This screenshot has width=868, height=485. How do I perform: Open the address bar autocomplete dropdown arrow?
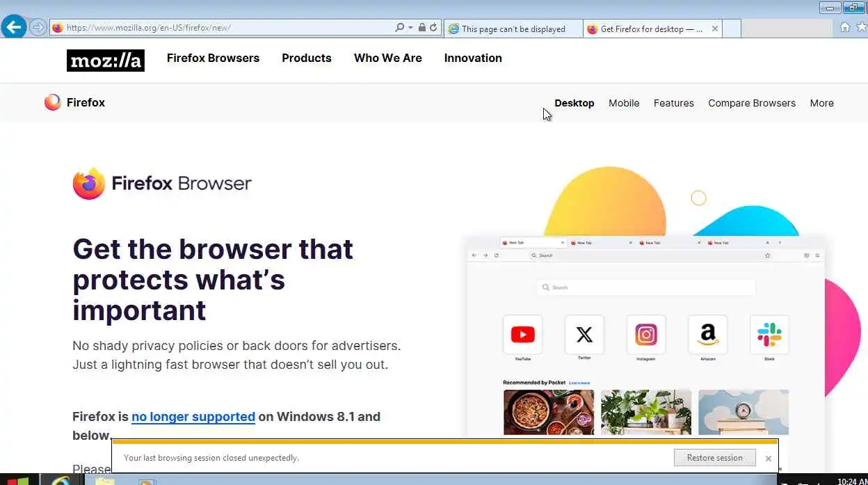click(410, 28)
